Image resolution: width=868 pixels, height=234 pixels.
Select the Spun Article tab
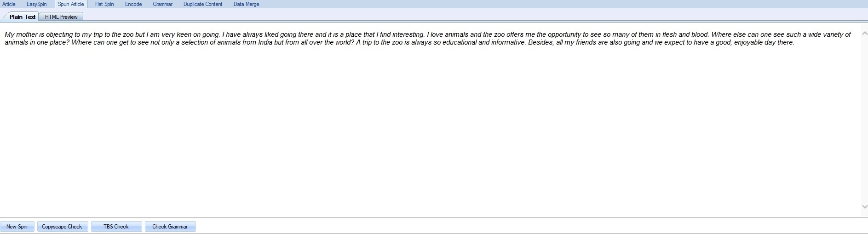click(71, 4)
